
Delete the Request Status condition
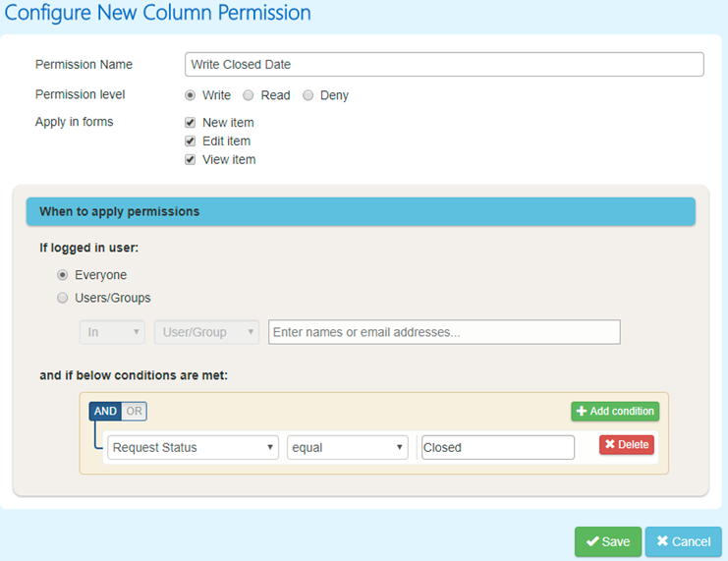(627, 444)
